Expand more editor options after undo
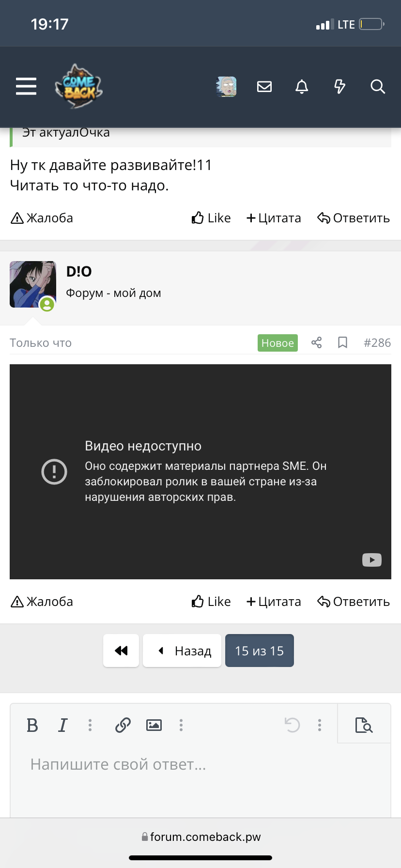 (x=320, y=725)
